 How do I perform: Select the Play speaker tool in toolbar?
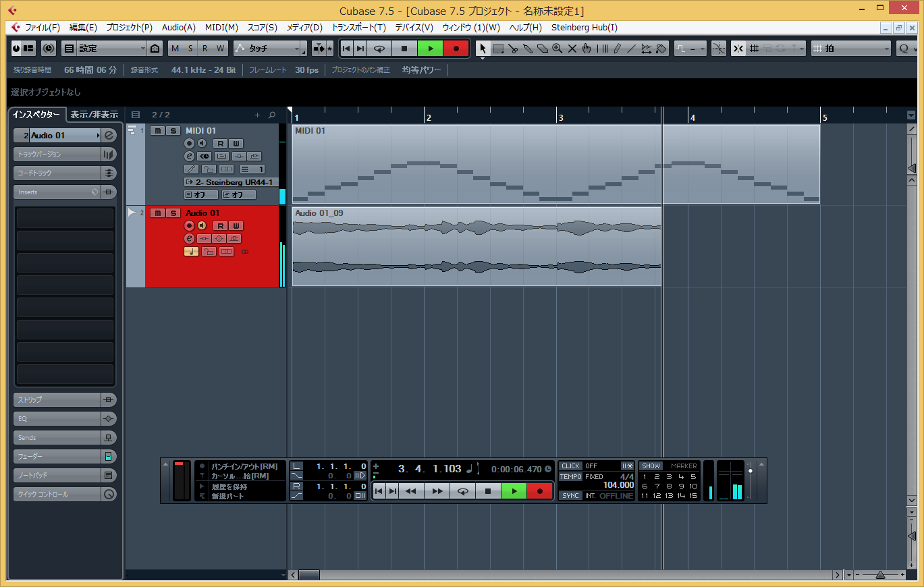coord(647,49)
